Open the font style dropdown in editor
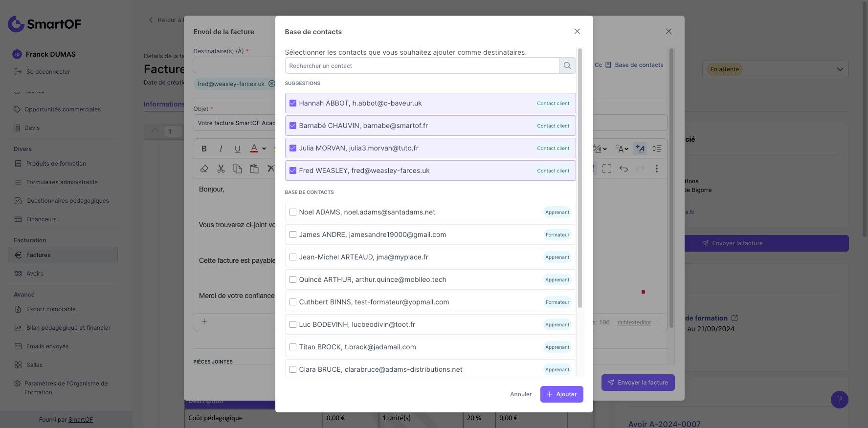 pyautogui.click(x=601, y=149)
